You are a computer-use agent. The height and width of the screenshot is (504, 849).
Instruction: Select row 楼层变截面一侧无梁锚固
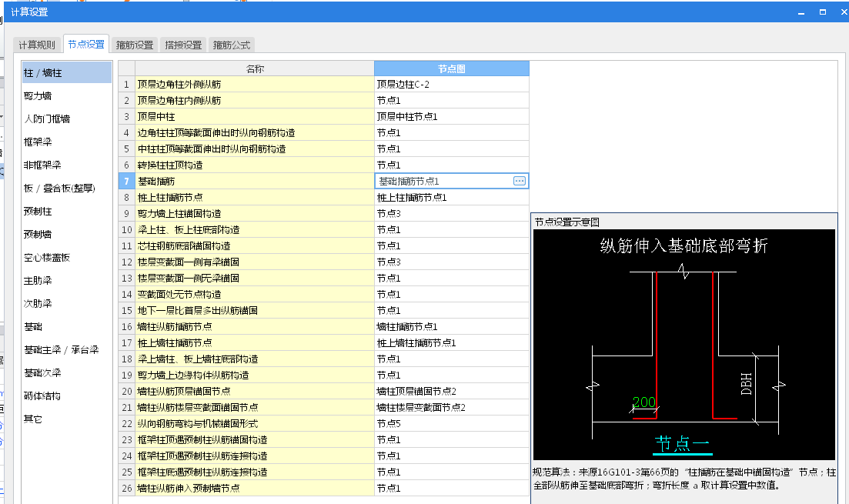pyautogui.click(x=255, y=279)
